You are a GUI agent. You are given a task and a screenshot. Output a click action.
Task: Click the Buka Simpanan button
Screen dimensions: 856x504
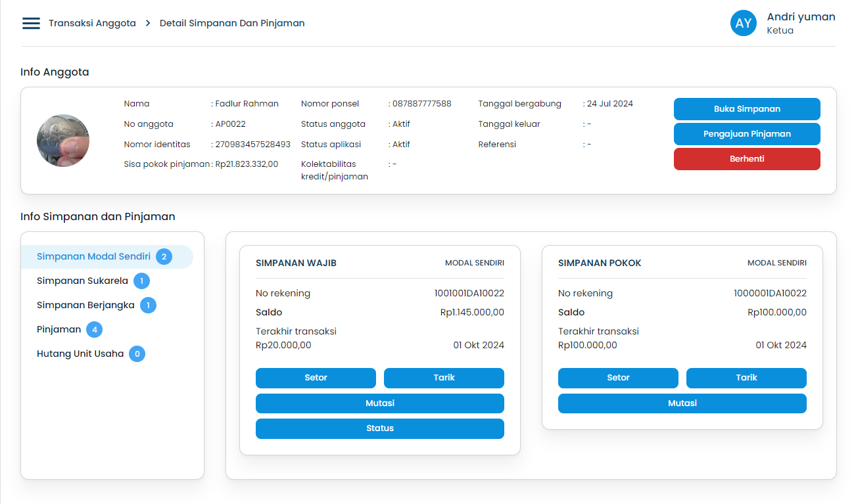[x=747, y=108]
